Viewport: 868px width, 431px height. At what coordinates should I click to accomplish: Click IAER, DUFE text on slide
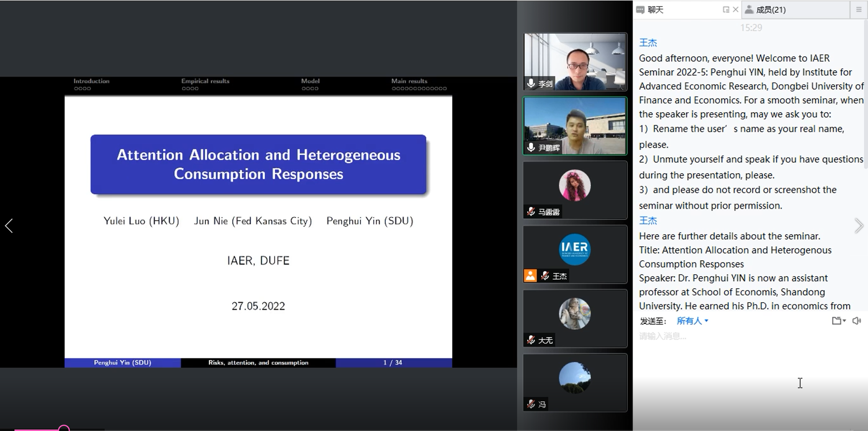(x=258, y=260)
